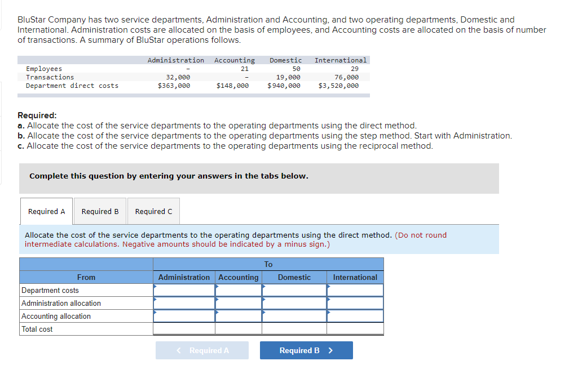This screenshot has height=392, width=569.
Task: Click the 'Department costs' row label
Action: click(50, 290)
